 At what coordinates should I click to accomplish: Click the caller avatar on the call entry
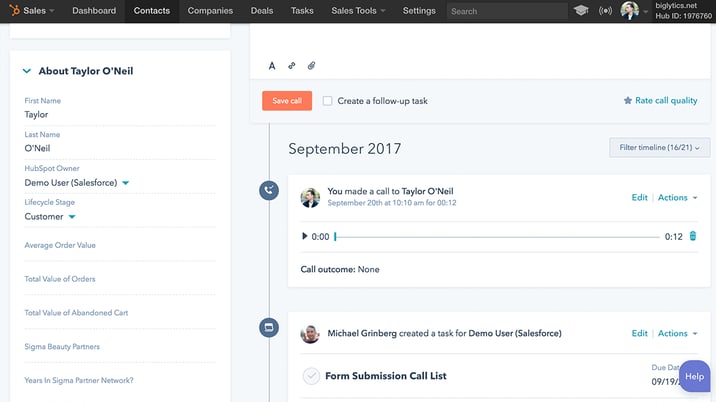coord(310,197)
